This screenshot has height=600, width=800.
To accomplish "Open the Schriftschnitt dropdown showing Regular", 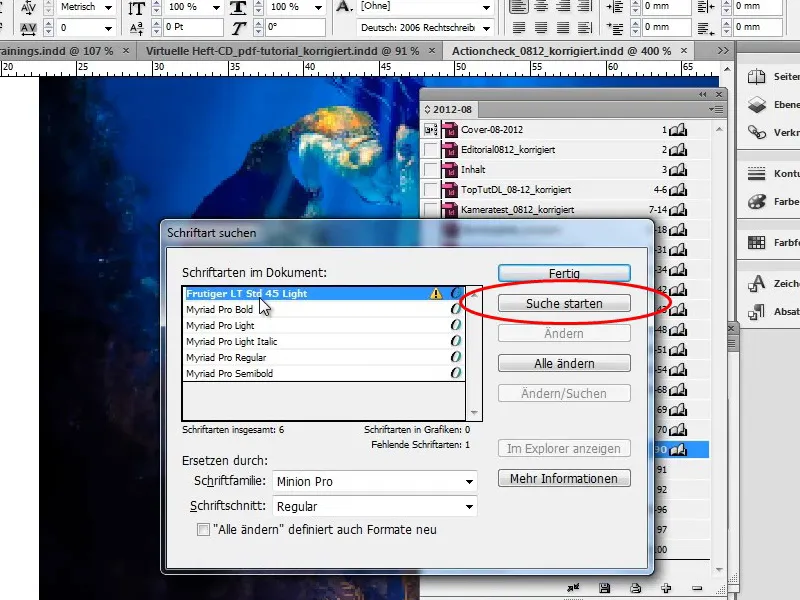I will (375, 507).
